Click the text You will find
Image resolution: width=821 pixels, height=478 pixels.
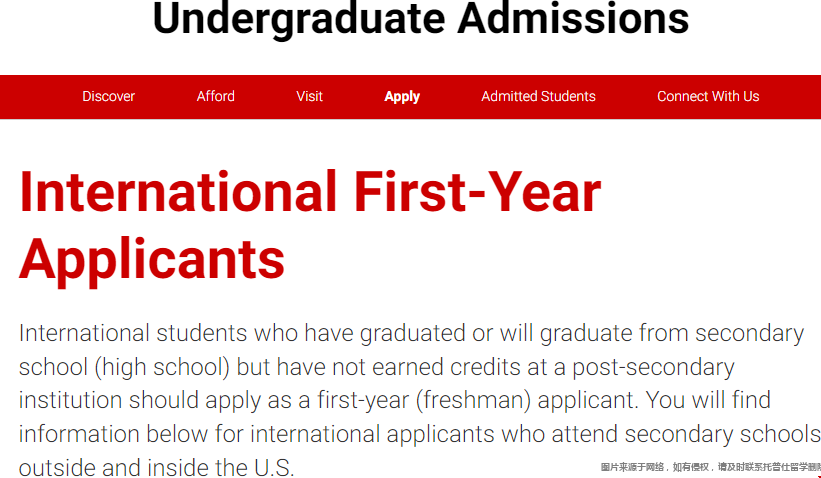708,400
